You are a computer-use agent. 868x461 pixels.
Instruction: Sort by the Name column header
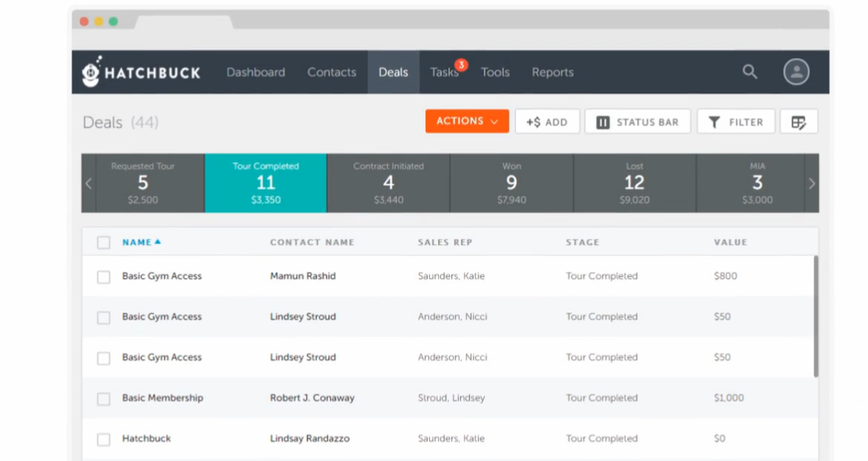[137, 243]
